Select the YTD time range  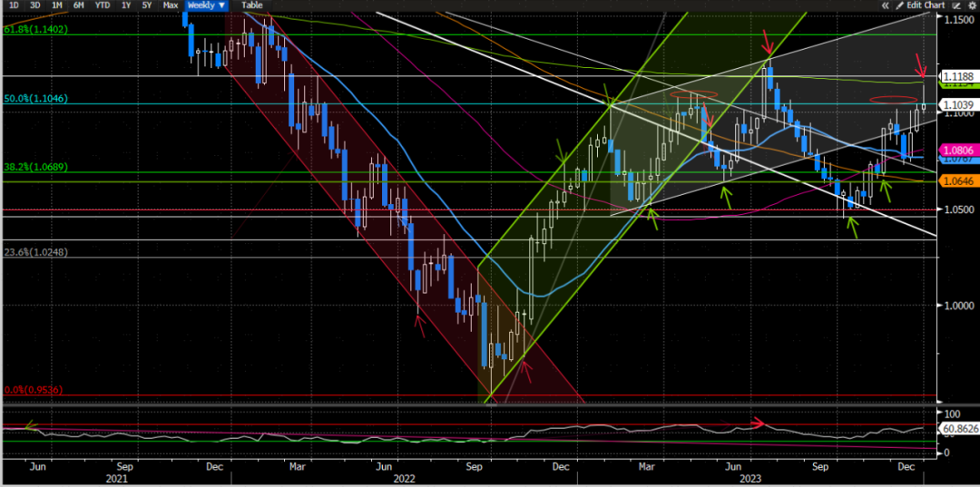coord(103,5)
